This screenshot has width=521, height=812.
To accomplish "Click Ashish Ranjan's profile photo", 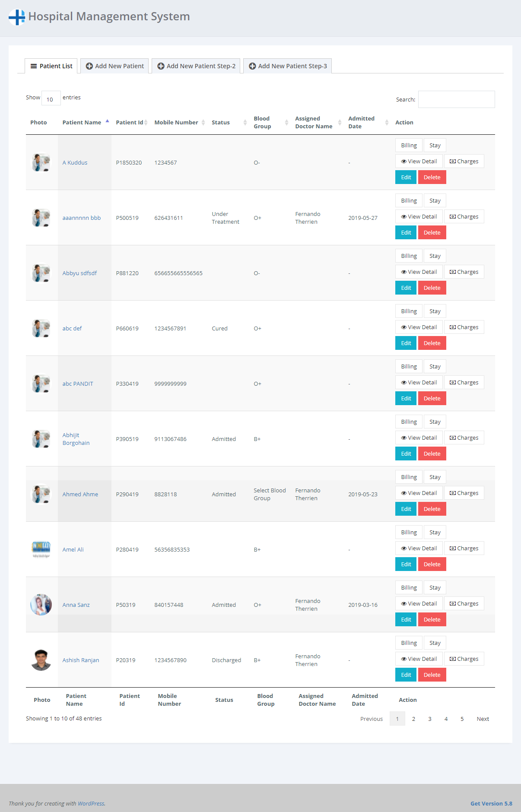I will point(41,660).
